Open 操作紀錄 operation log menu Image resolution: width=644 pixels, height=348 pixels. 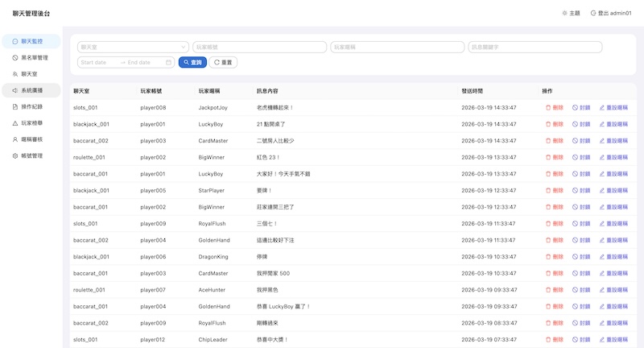31,107
